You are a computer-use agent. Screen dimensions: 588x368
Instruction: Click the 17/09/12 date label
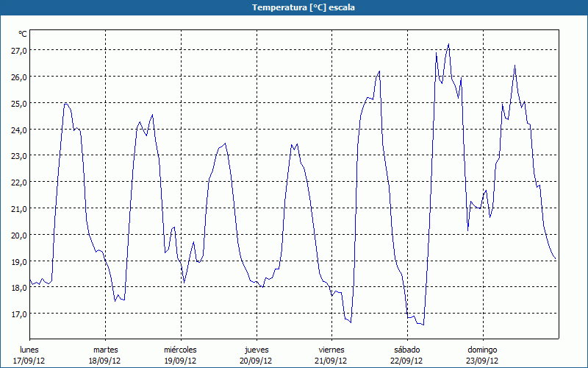[x=29, y=361]
